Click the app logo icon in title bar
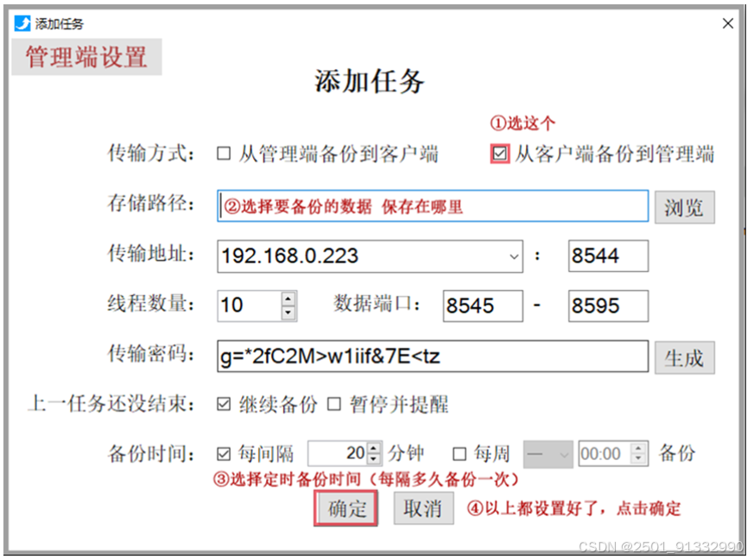The image size is (747, 560). pyautogui.click(x=22, y=22)
